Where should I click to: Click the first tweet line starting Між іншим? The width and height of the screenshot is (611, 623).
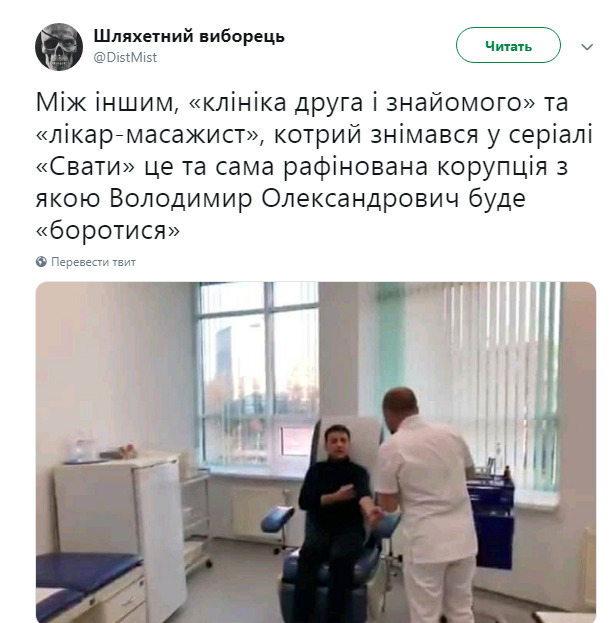(302, 102)
